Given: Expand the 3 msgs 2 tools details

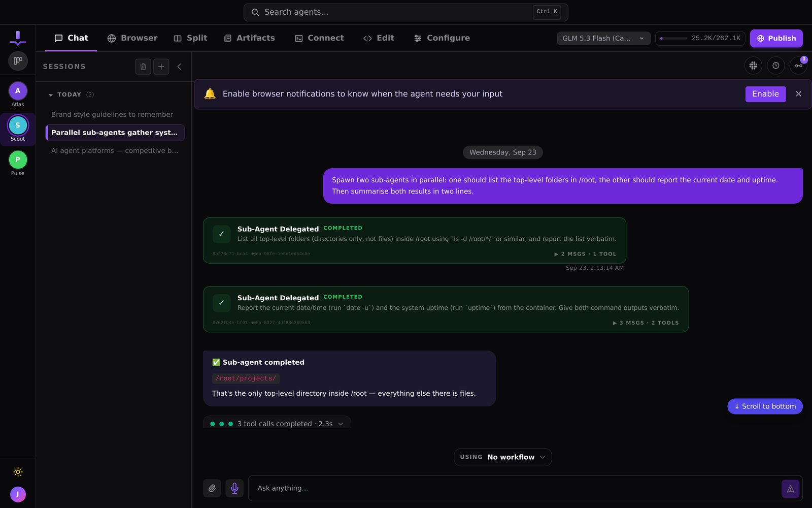Looking at the screenshot, I should coord(646,323).
